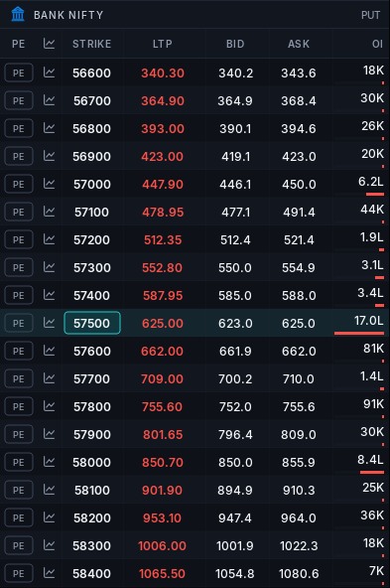
Task: Click PE button for 57900 strike
Action: (x=19, y=434)
